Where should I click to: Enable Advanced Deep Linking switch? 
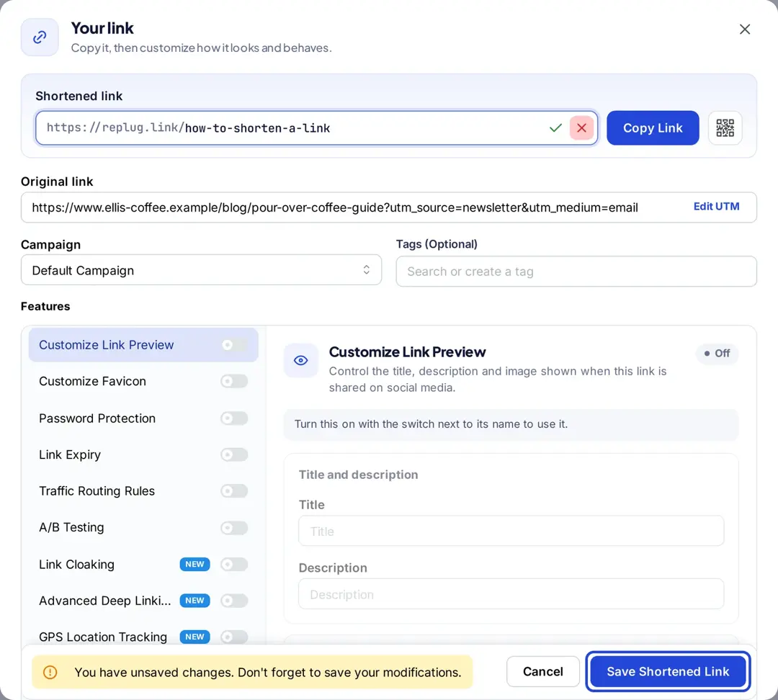234,601
